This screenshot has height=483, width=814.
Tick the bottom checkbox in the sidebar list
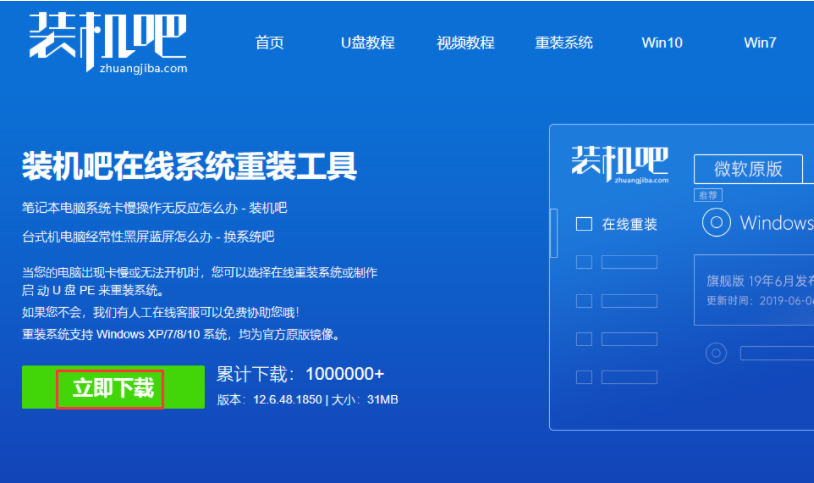tap(584, 377)
